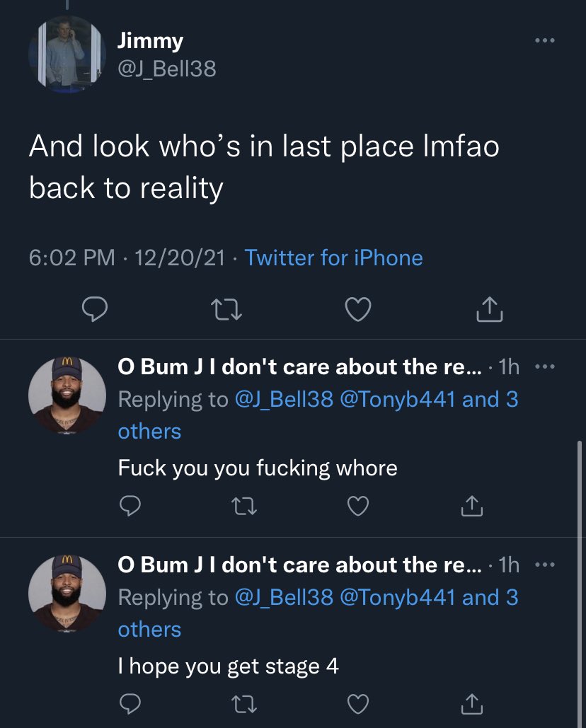Open the Twitter for iPhone link
Viewport: 586px width, 728px height.
333,258
